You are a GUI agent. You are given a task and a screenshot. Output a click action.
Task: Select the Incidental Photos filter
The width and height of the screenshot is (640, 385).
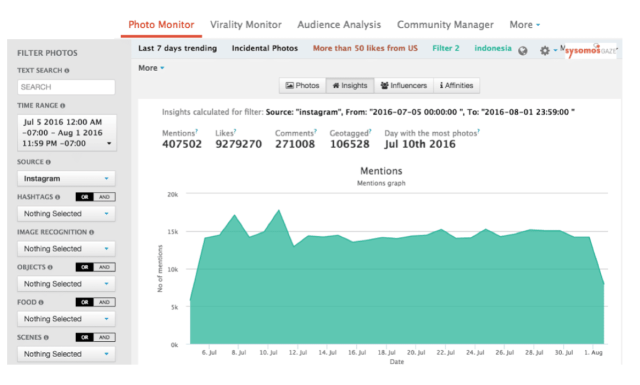[x=265, y=48]
